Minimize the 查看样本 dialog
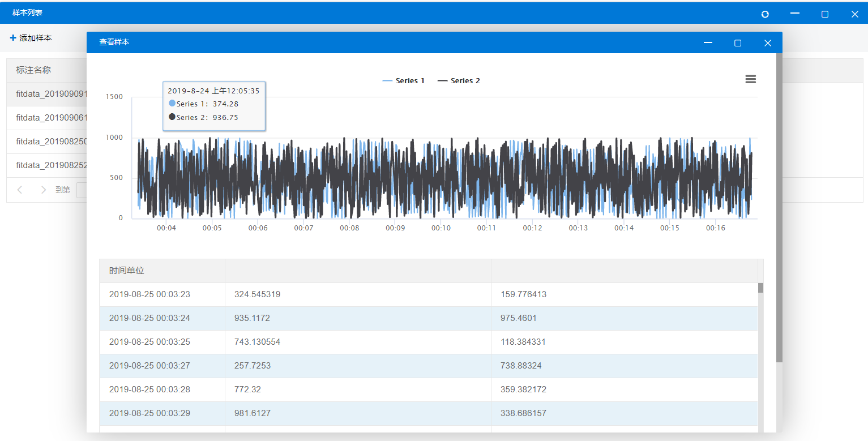Screen dimensions: 868x441 tap(708, 42)
